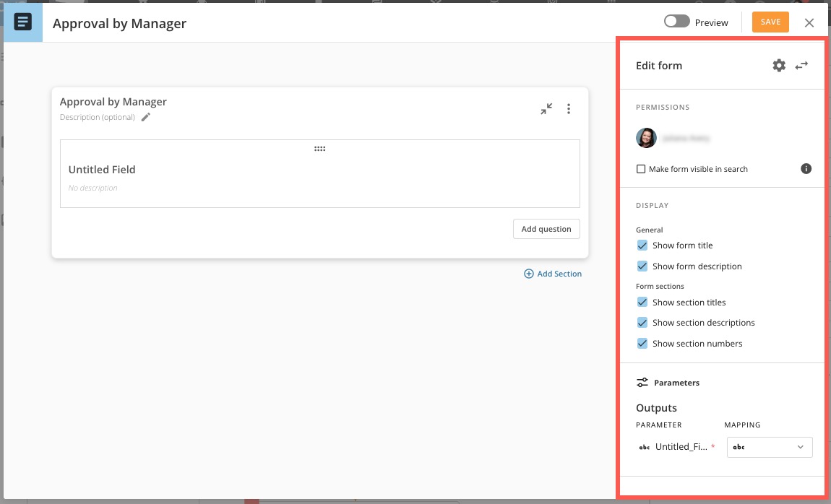This screenshot has height=504, width=831.
Task: Close the form editor dialog
Action: (x=809, y=22)
